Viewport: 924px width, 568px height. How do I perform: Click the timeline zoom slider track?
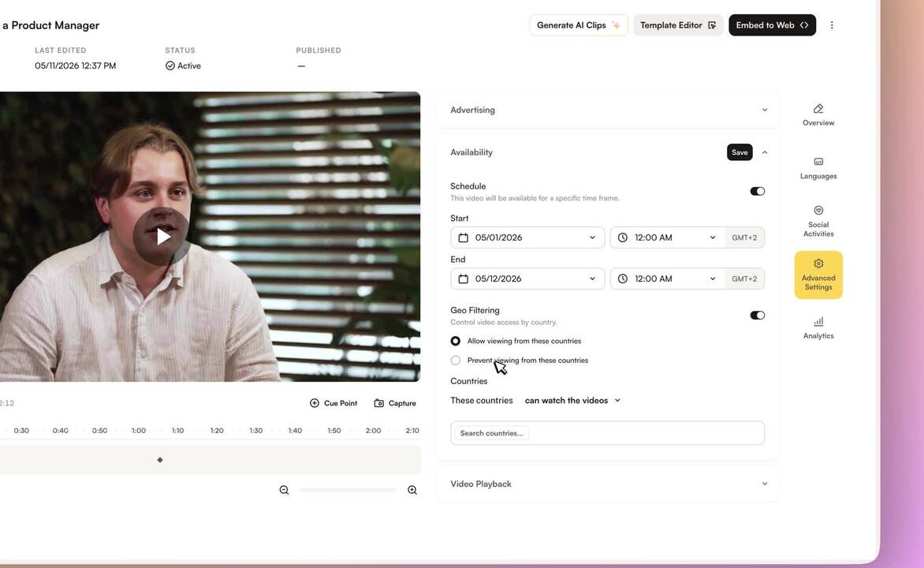pos(348,490)
